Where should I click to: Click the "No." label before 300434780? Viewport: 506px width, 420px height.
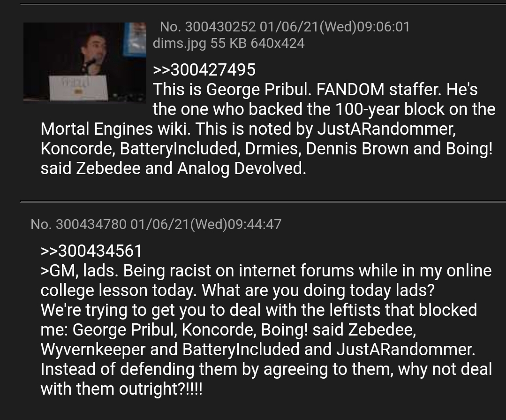coord(41,224)
